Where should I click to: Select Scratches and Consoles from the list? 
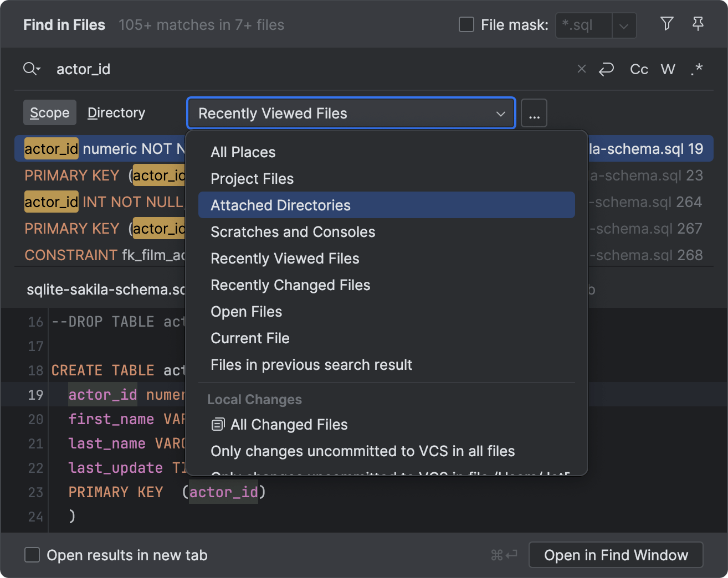[292, 231]
